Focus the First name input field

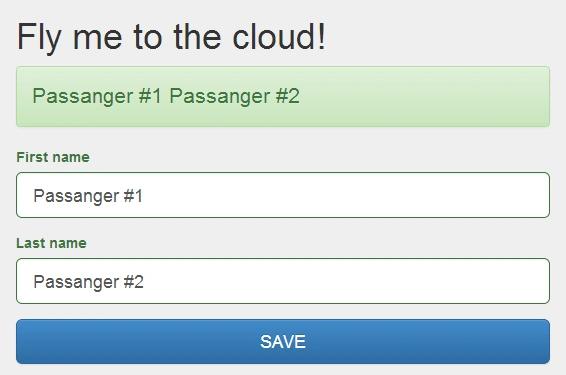283,195
